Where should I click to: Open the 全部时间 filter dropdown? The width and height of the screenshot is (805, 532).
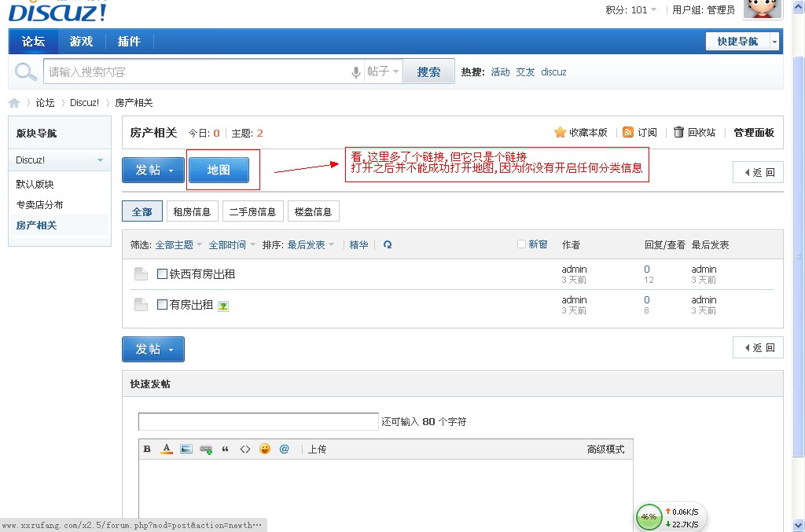[x=232, y=244]
